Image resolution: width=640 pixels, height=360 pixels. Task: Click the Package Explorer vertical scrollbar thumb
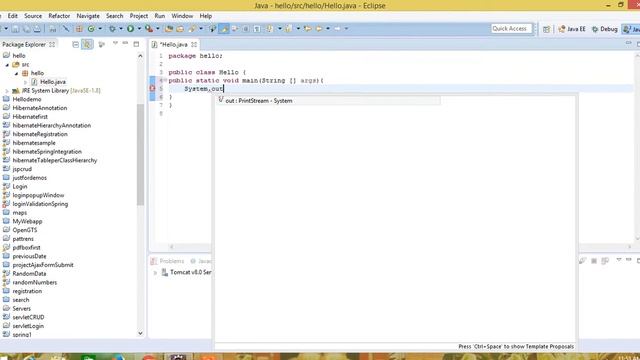point(140,154)
